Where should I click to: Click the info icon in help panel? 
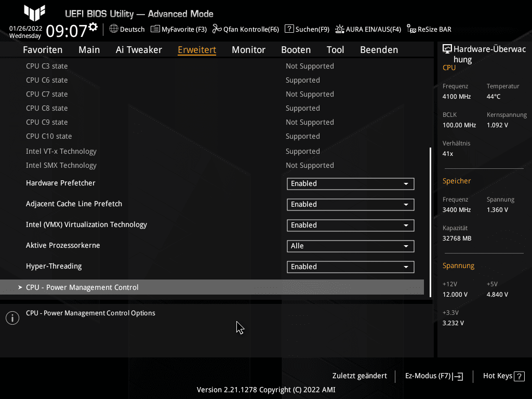[12, 318]
